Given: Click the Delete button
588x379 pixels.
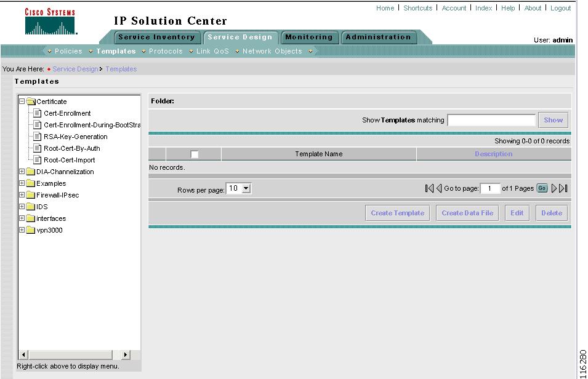Looking at the screenshot, I should [x=552, y=213].
